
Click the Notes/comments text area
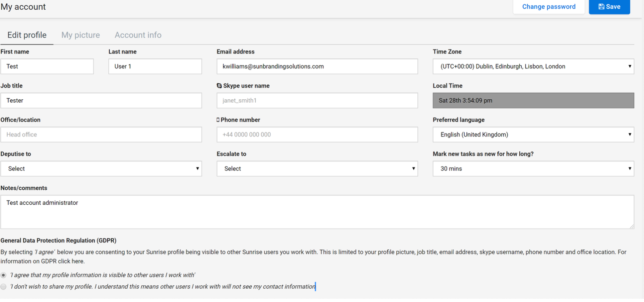317,212
